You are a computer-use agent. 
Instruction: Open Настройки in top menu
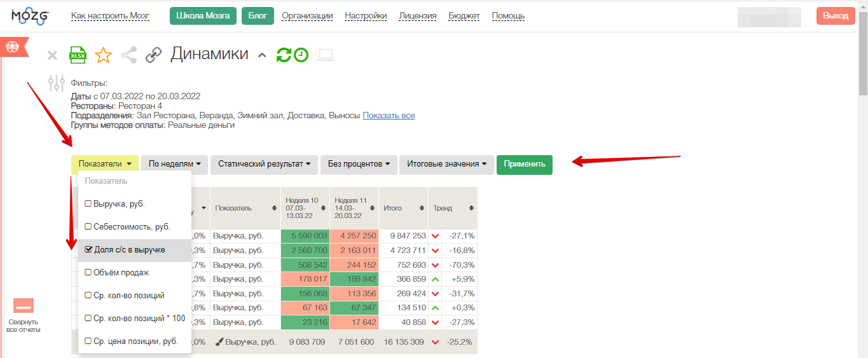click(368, 16)
